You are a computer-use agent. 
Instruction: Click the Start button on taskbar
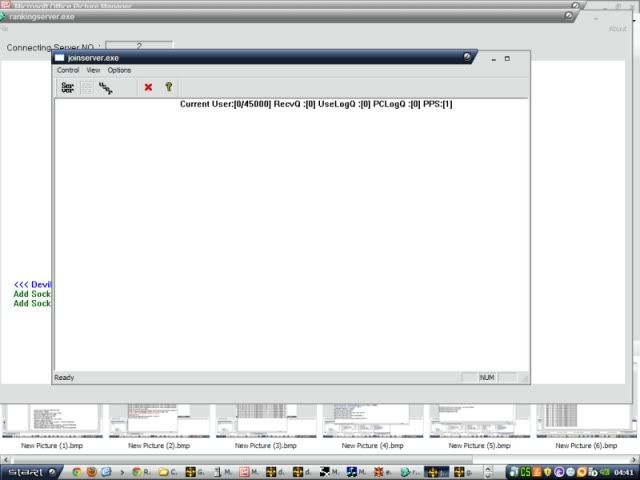pyautogui.click(x=31, y=471)
